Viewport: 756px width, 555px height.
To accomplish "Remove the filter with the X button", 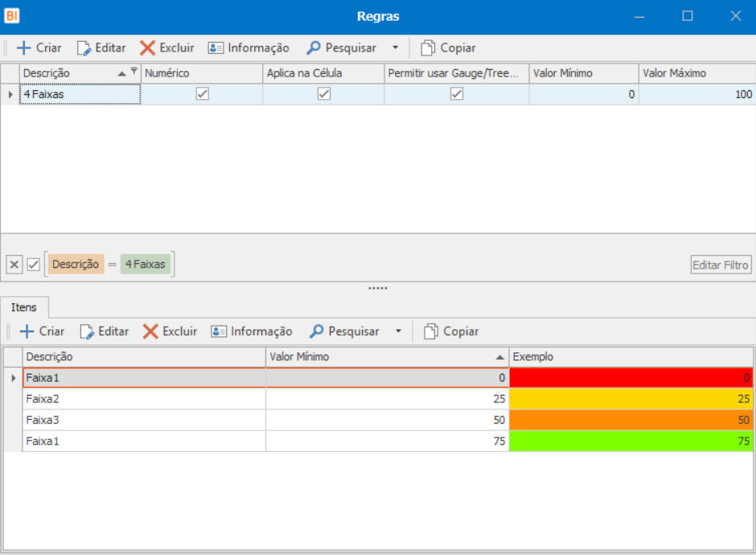I will pos(14,265).
